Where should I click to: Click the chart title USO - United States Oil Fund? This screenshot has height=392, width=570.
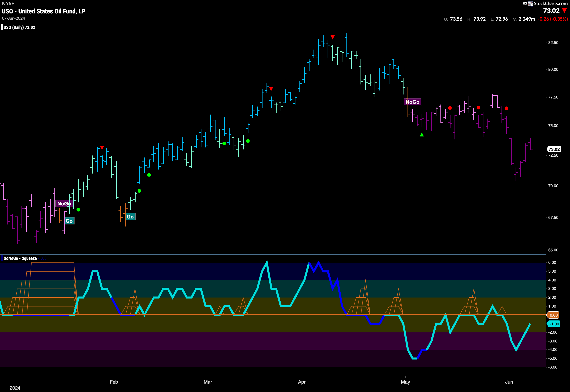click(x=44, y=11)
